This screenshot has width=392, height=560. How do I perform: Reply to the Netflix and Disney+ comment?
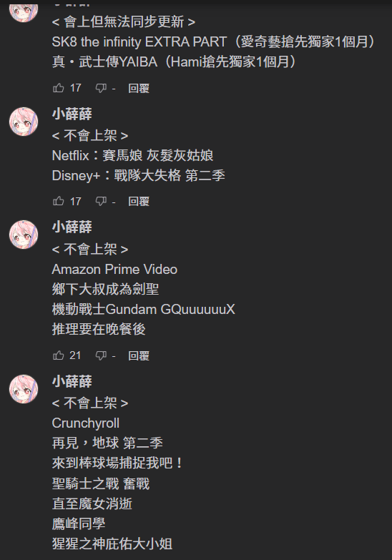coord(139,202)
